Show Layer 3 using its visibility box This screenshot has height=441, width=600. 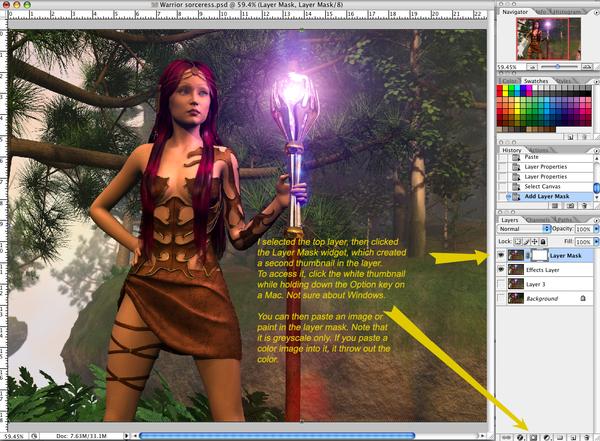[x=501, y=284]
